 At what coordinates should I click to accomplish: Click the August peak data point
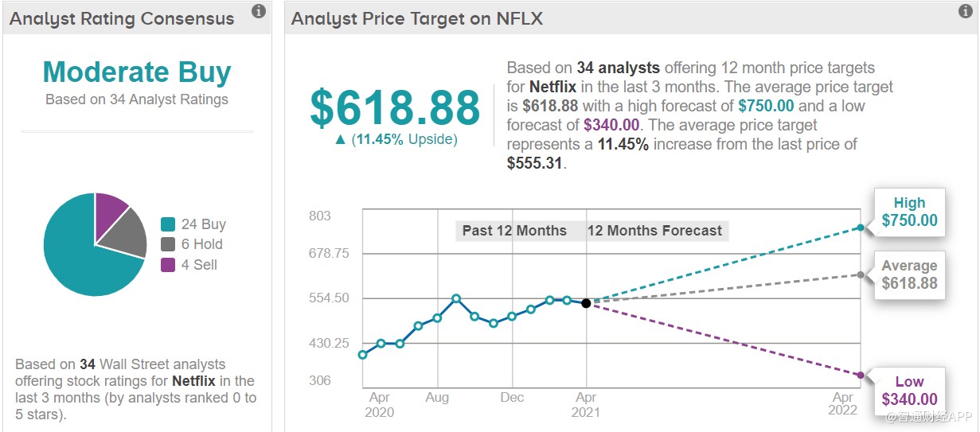coord(456,298)
